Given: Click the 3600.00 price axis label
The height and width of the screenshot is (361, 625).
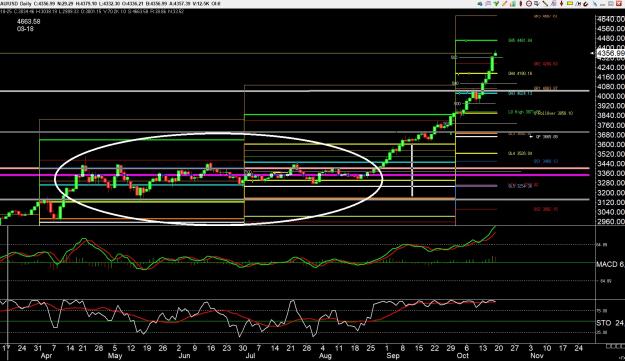Looking at the screenshot, I should point(611,144).
